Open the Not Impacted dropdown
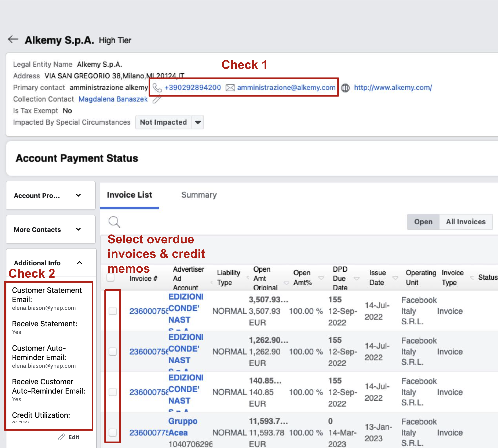498x448 pixels. [x=197, y=122]
